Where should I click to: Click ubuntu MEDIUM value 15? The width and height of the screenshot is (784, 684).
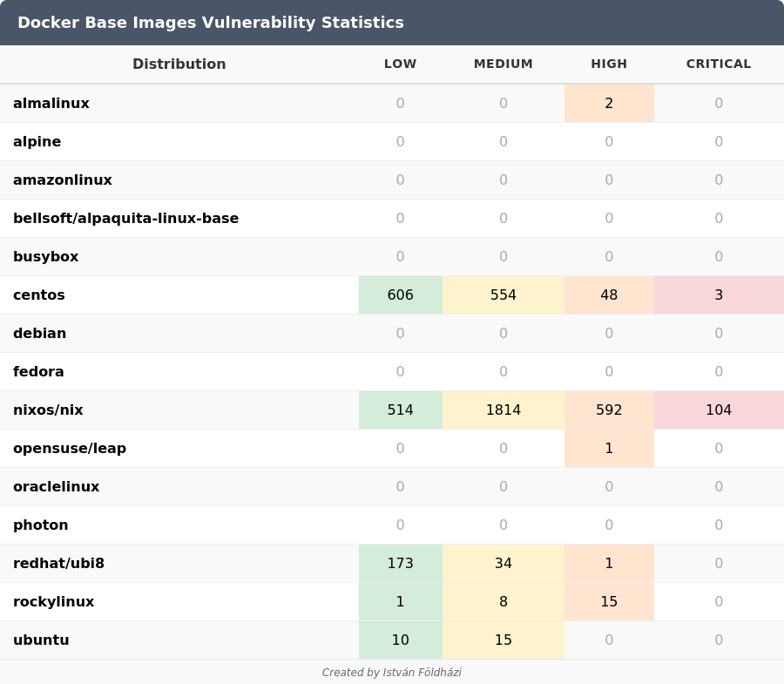[x=503, y=640]
